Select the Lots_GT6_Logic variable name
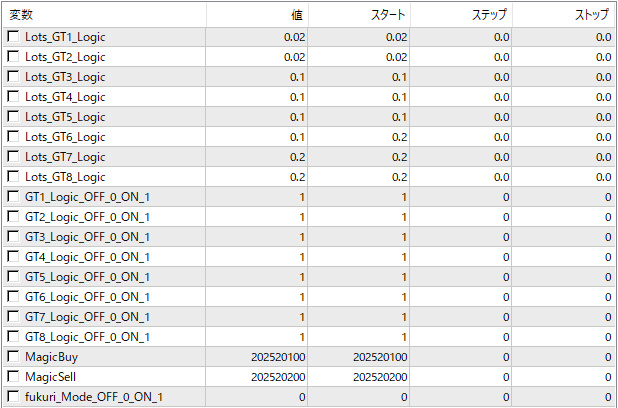Viewport: 618px width, 408px height. [65, 137]
